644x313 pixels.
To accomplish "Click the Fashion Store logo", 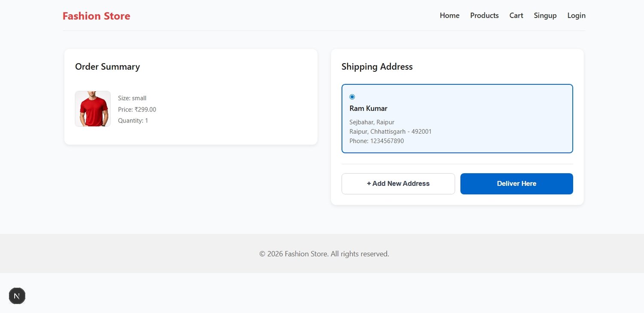I will (x=96, y=16).
